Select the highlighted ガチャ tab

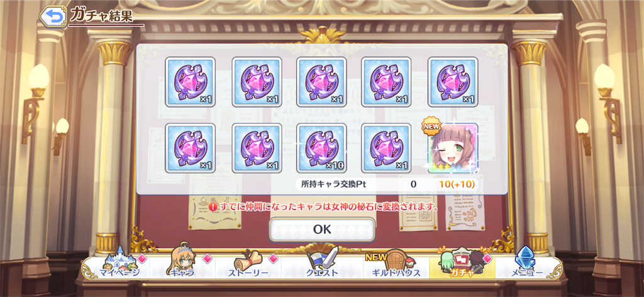462,267
